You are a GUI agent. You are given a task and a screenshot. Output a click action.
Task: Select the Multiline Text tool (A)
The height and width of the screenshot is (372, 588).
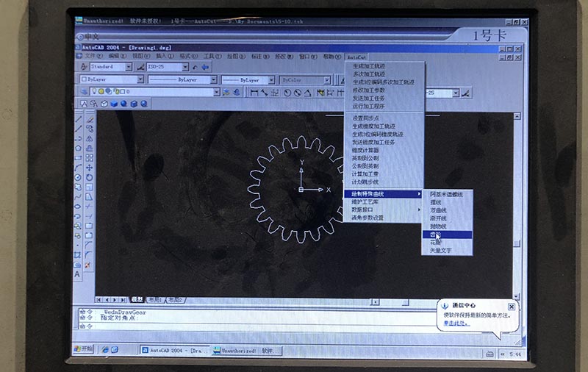(79, 275)
